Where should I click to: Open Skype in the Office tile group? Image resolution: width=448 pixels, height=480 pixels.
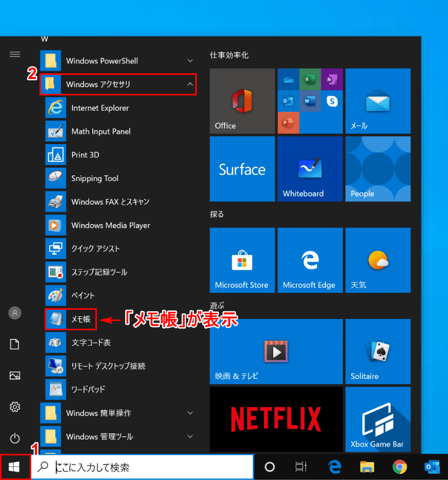tap(332, 101)
